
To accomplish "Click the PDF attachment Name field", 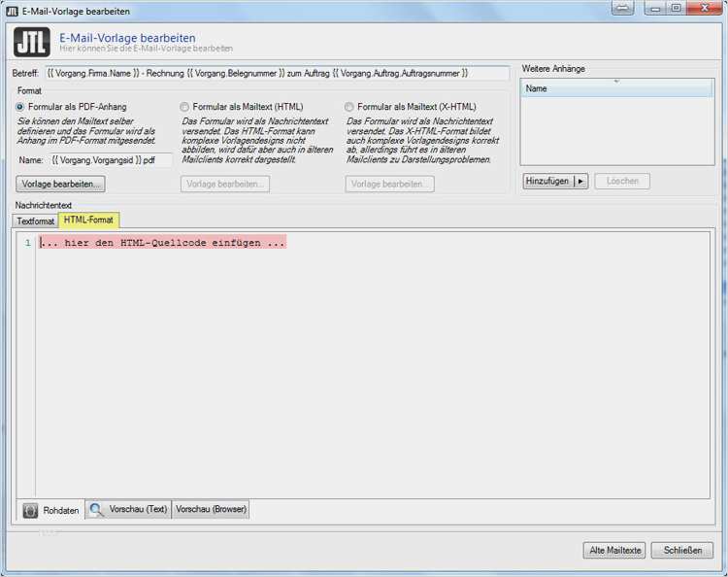I will click(x=109, y=159).
